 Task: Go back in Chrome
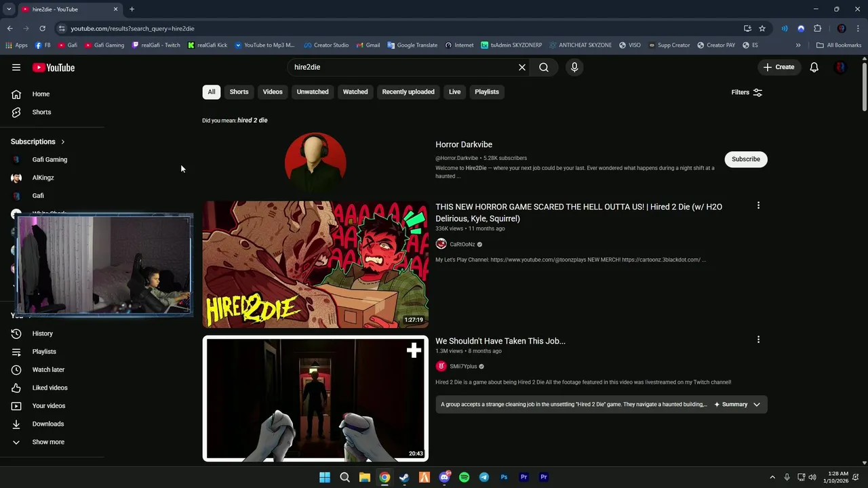[9, 28]
